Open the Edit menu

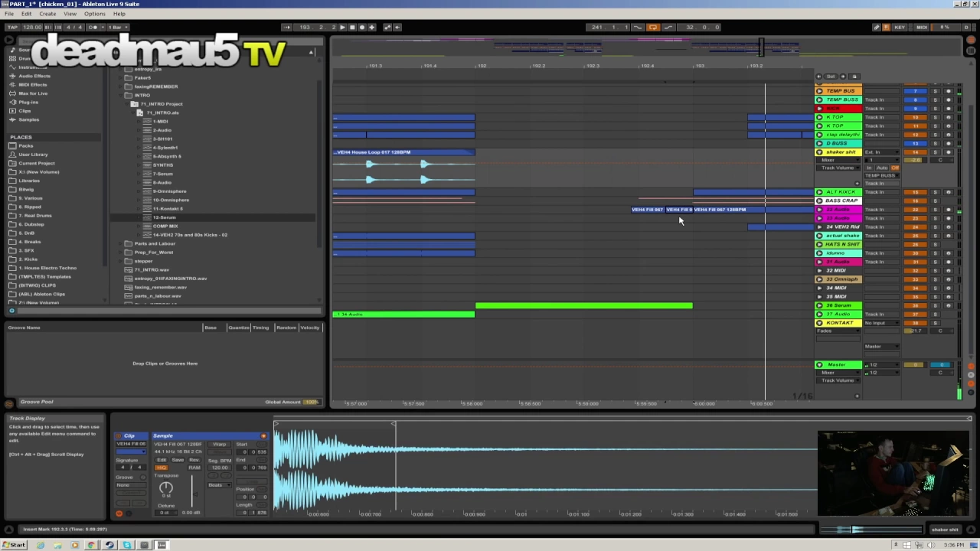[x=27, y=14]
